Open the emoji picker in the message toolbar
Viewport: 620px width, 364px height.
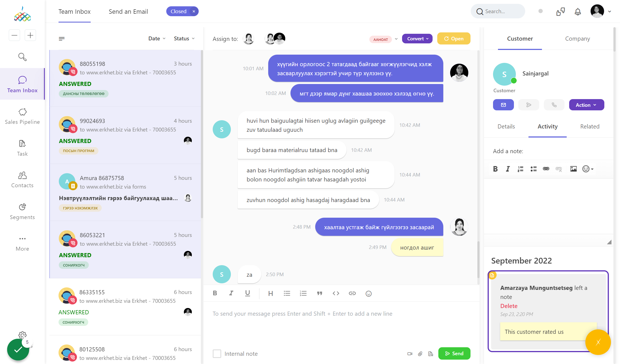tap(369, 293)
